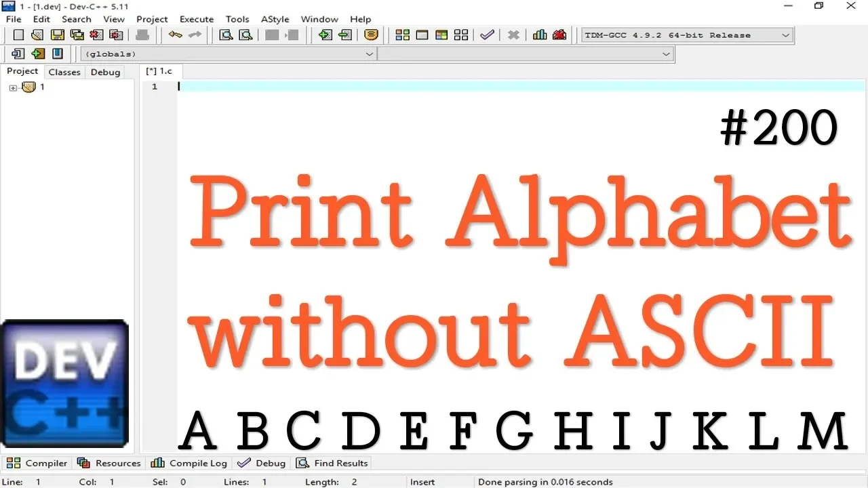Click the Rebuild All icon
This screenshot has width=868, height=488.
pos(461,35)
